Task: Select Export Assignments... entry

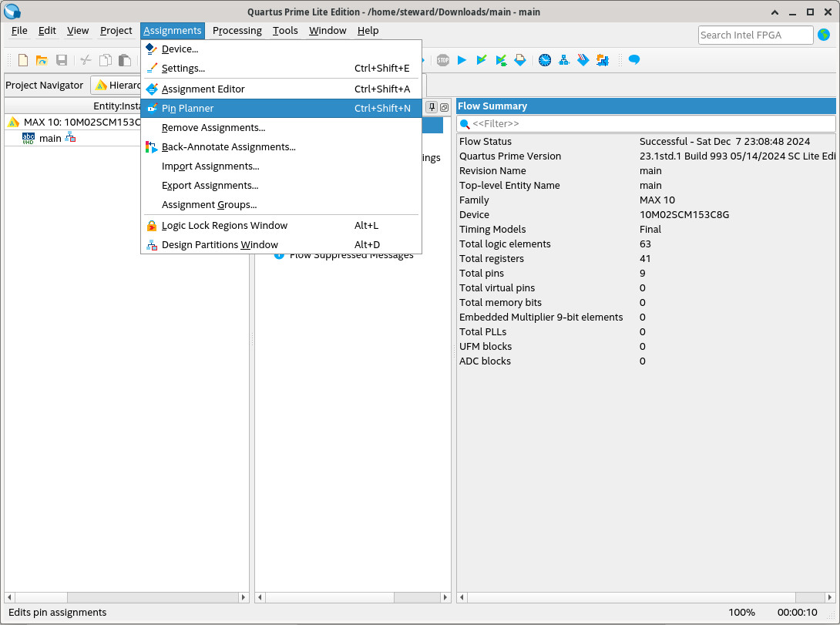Action: (x=281, y=185)
